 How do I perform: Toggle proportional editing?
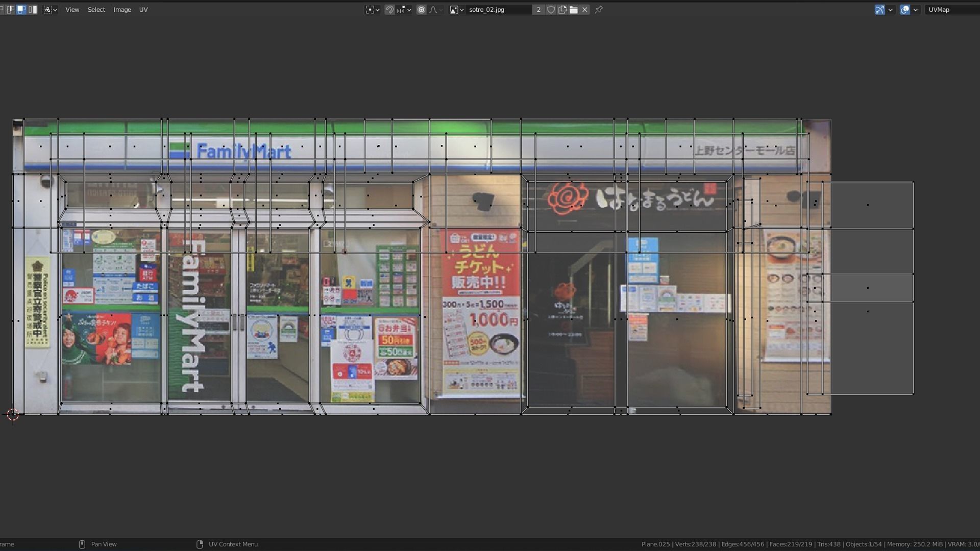click(422, 9)
